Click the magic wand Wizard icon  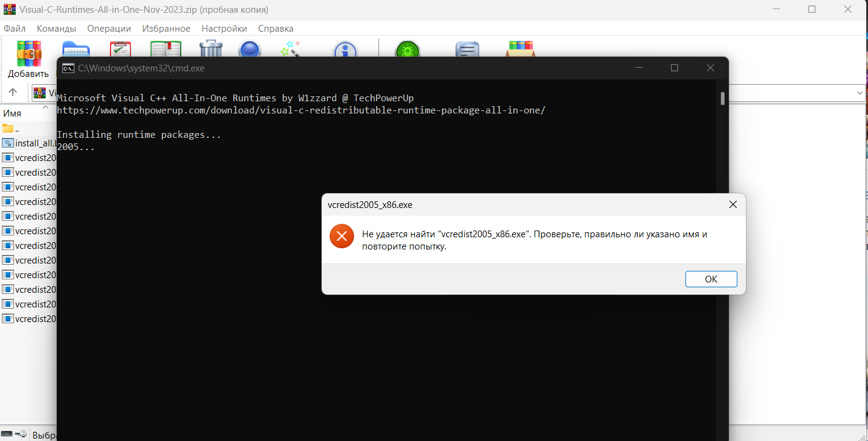tap(290, 49)
